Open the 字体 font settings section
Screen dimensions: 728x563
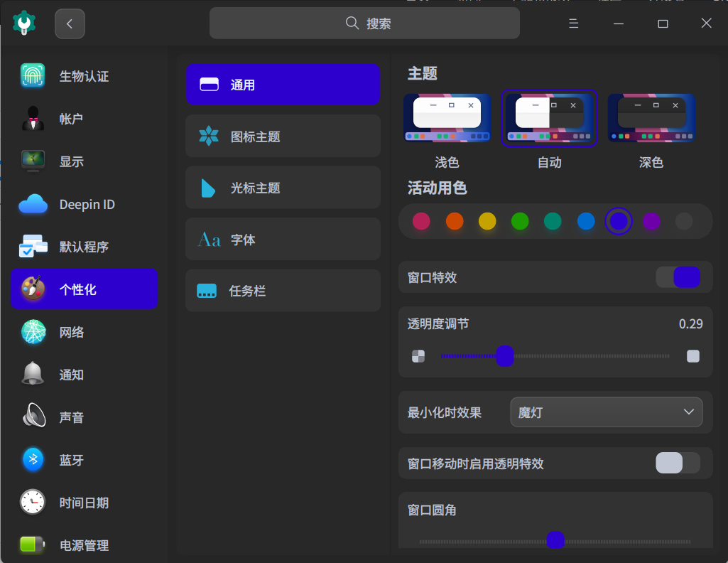[x=283, y=239]
